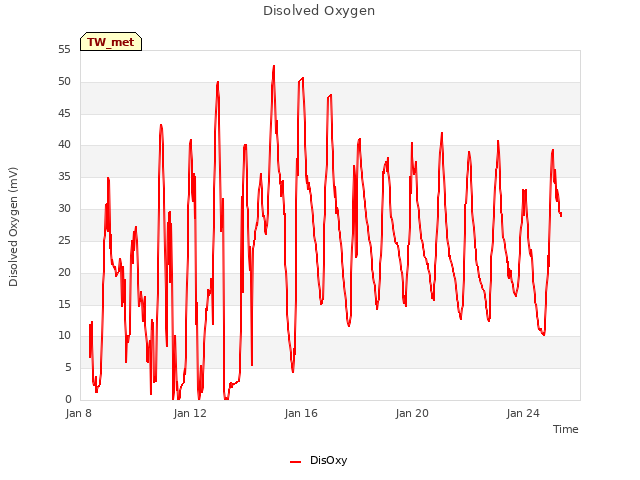Select the DisOxy legend label

[x=328, y=460]
